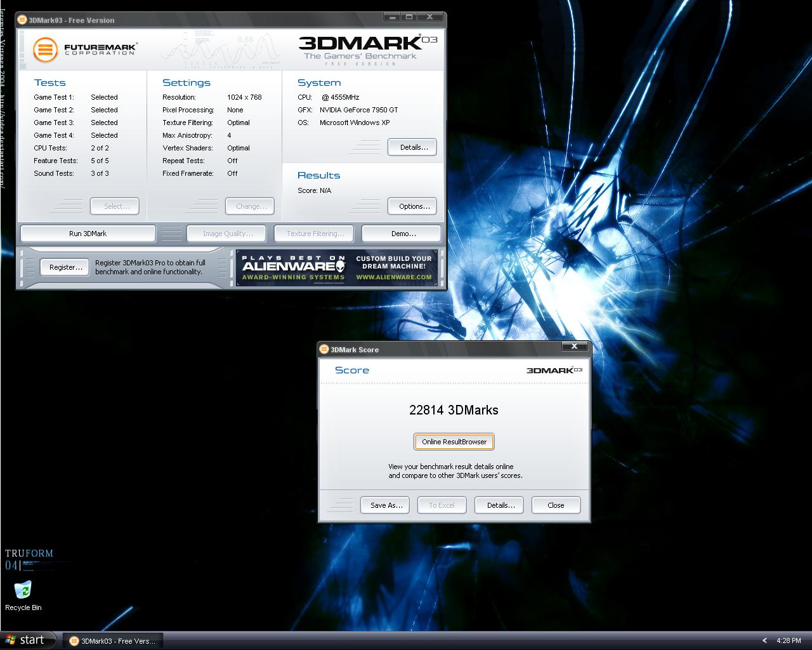The width and height of the screenshot is (812, 650).
Task: Click the Sound Tests 3 of 3 row
Action: 71,173
